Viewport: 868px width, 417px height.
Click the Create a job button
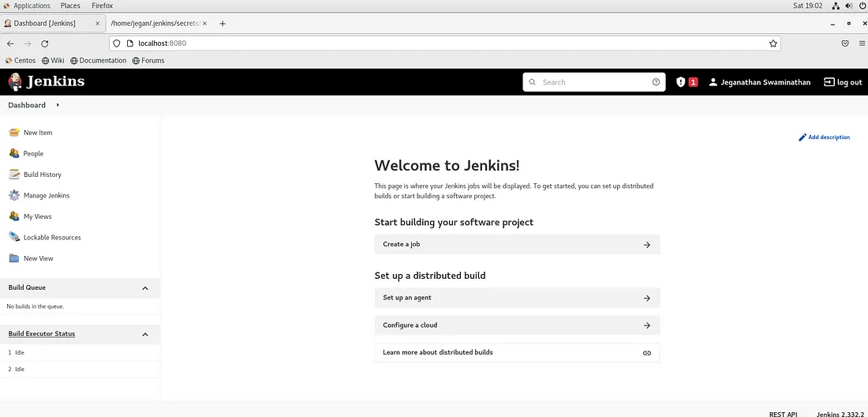click(517, 244)
